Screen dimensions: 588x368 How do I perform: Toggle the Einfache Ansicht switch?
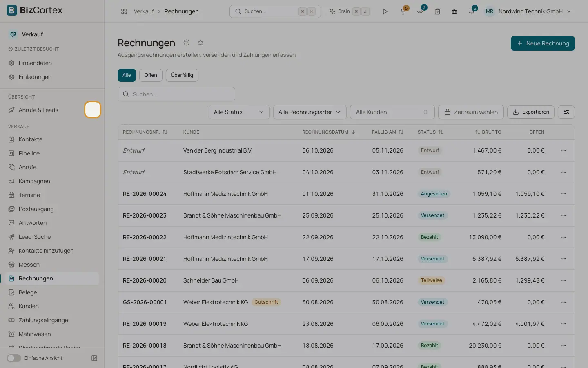pos(14,358)
